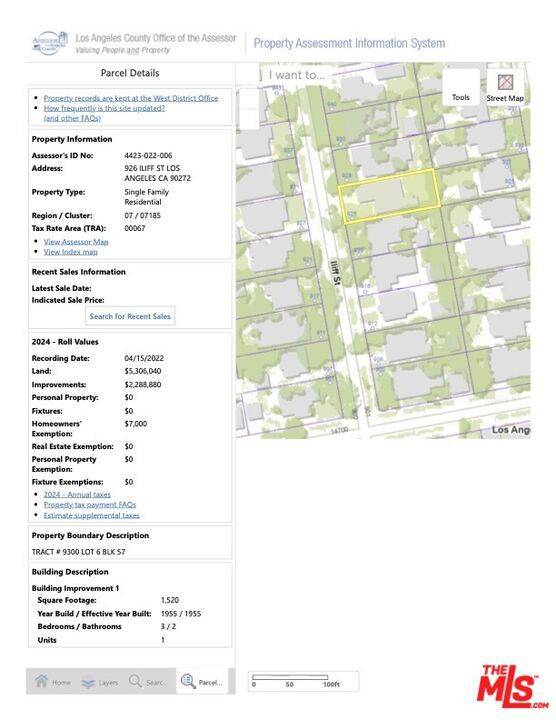Select Assessor's ID 4423-022-006 text
556x720 pixels.
[x=148, y=155]
